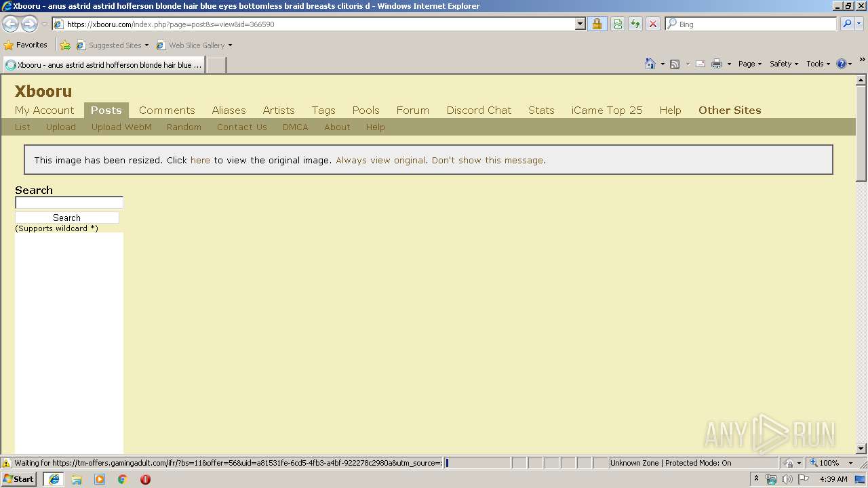View the security lock report icon
The height and width of the screenshot is (488, 868).
(x=597, y=24)
